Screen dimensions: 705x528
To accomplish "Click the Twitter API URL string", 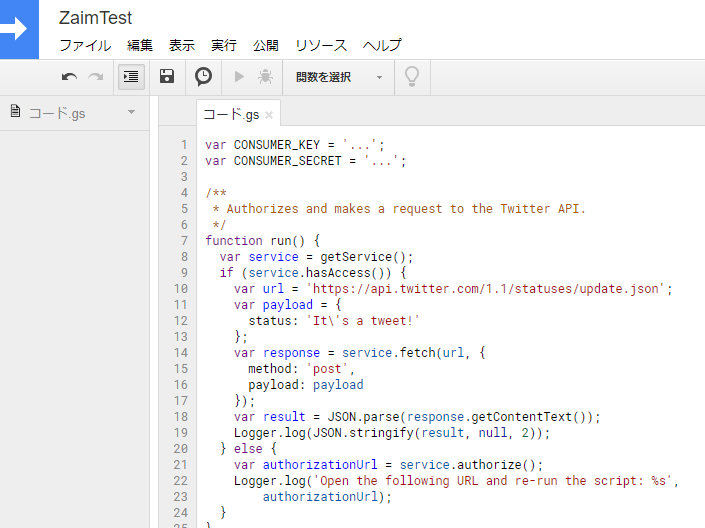I will tap(486, 289).
